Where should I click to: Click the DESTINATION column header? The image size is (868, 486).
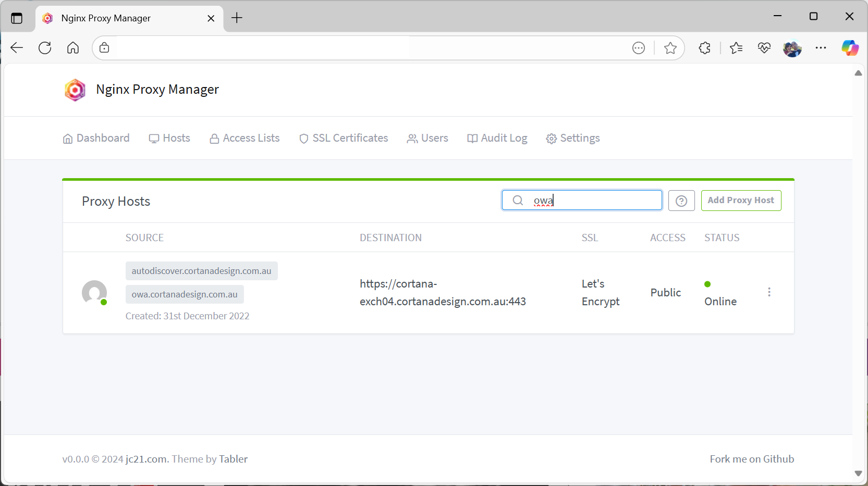pos(390,238)
